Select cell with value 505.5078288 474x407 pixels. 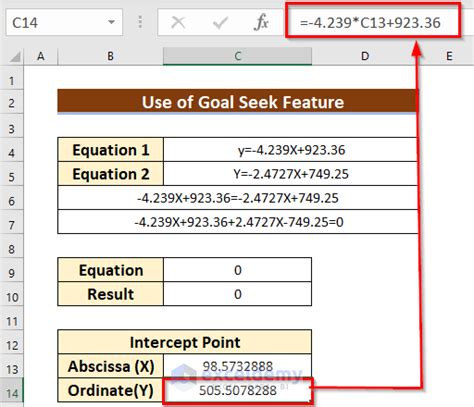[237, 390]
